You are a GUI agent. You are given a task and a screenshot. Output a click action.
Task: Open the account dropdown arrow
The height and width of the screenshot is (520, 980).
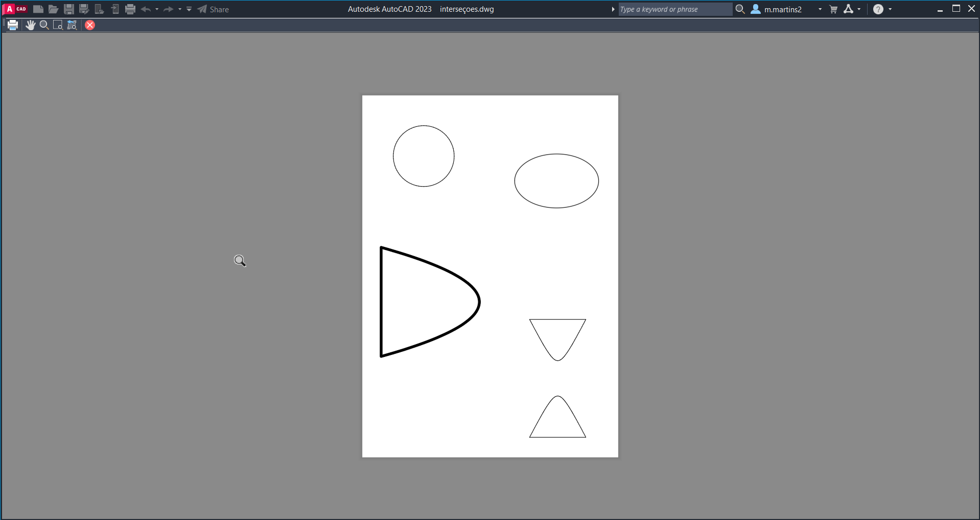pyautogui.click(x=820, y=9)
